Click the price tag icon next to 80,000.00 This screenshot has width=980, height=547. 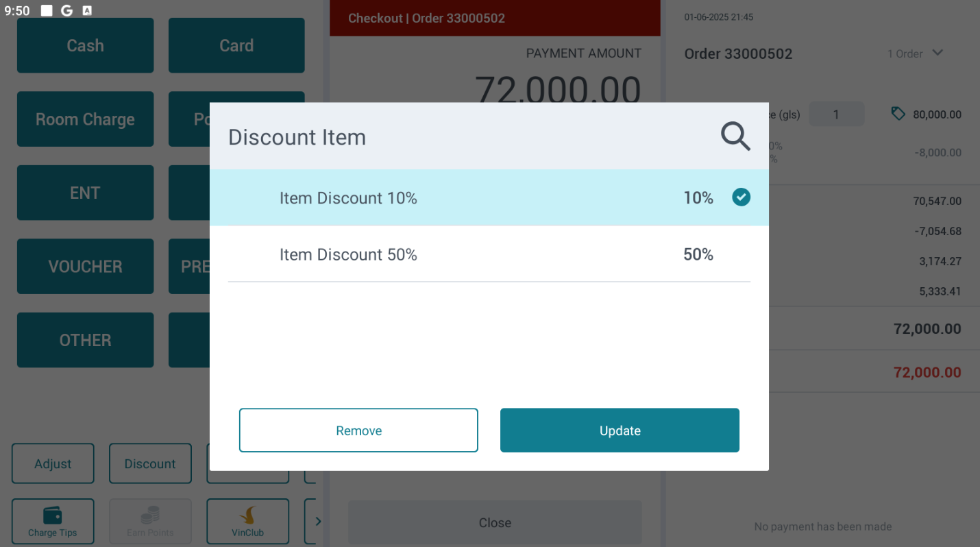(898, 114)
